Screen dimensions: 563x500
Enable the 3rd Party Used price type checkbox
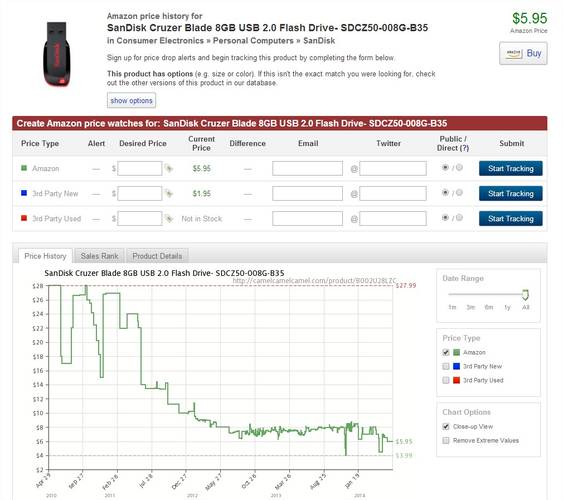tap(446, 380)
